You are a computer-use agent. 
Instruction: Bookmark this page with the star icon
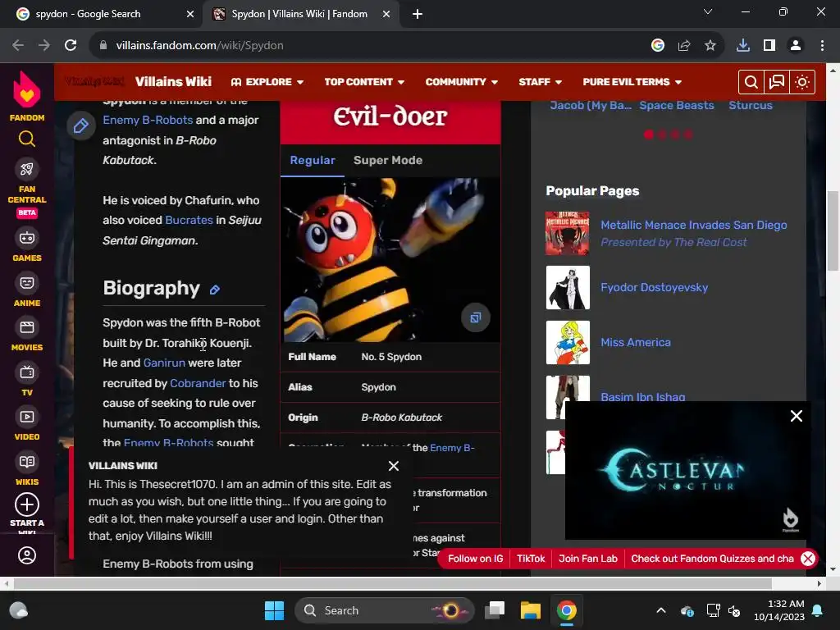[710, 46]
